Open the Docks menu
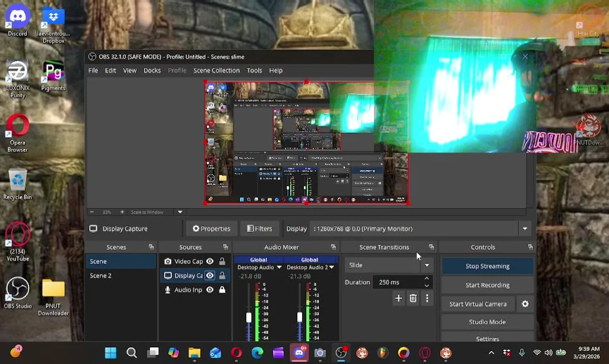Screen dimensions: 609x364 tap(152, 70)
